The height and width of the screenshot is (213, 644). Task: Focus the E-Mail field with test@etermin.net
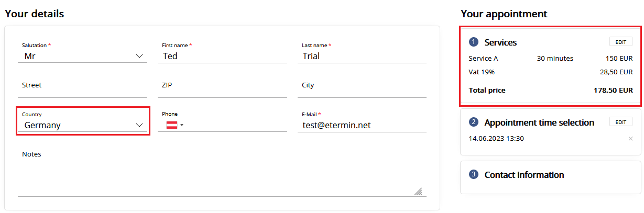click(x=362, y=125)
